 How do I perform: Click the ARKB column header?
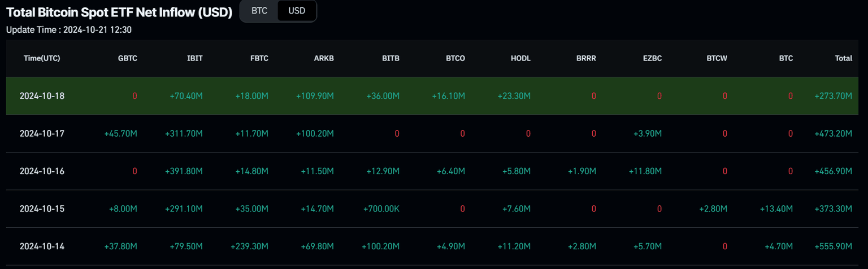(x=324, y=58)
